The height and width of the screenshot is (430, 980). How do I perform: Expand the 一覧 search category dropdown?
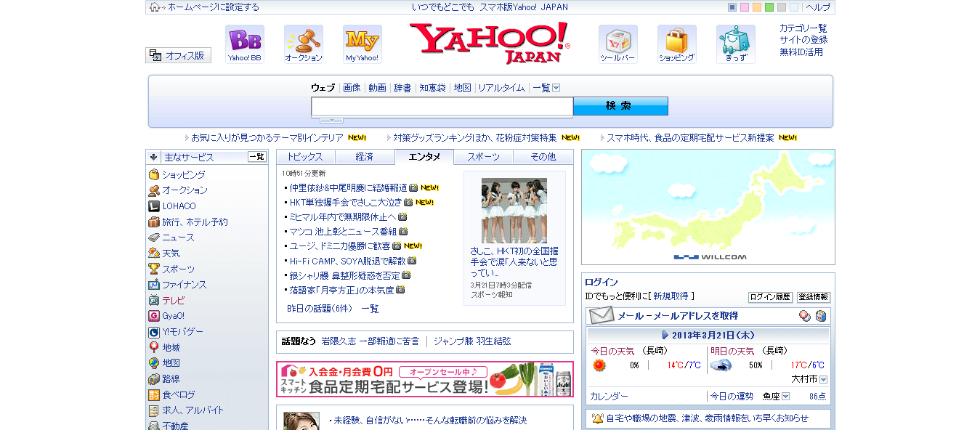tap(556, 88)
